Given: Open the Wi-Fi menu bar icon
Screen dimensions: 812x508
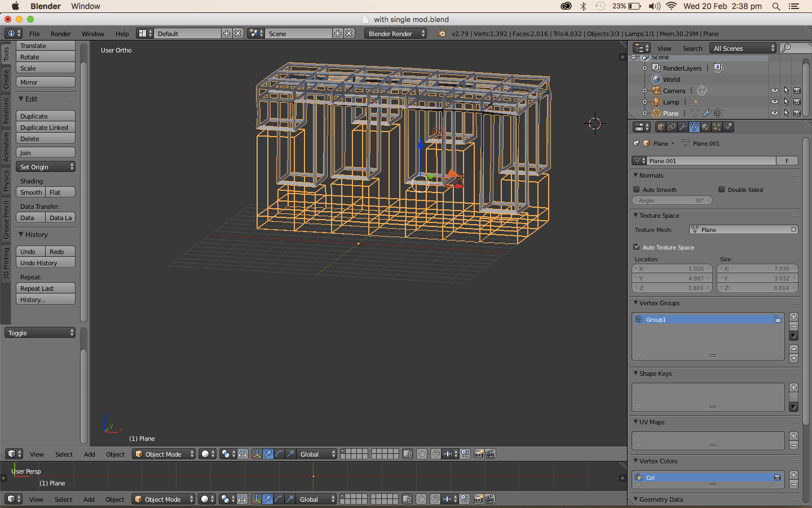Looking at the screenshot, I should tap(671, 6).
